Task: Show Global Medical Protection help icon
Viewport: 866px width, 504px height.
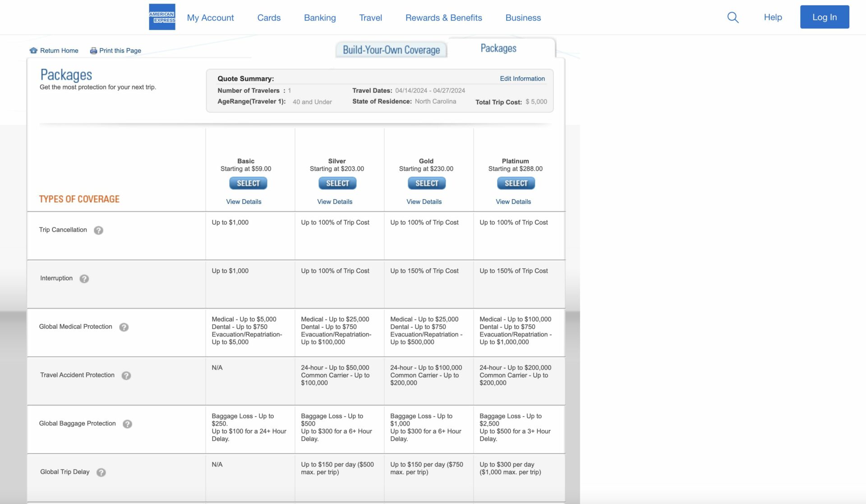Action: [x=124, y=327]
